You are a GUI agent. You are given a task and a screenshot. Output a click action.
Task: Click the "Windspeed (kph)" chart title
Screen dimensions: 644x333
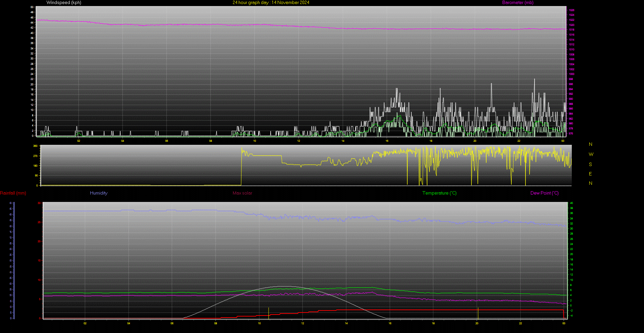tap(64, 3)
